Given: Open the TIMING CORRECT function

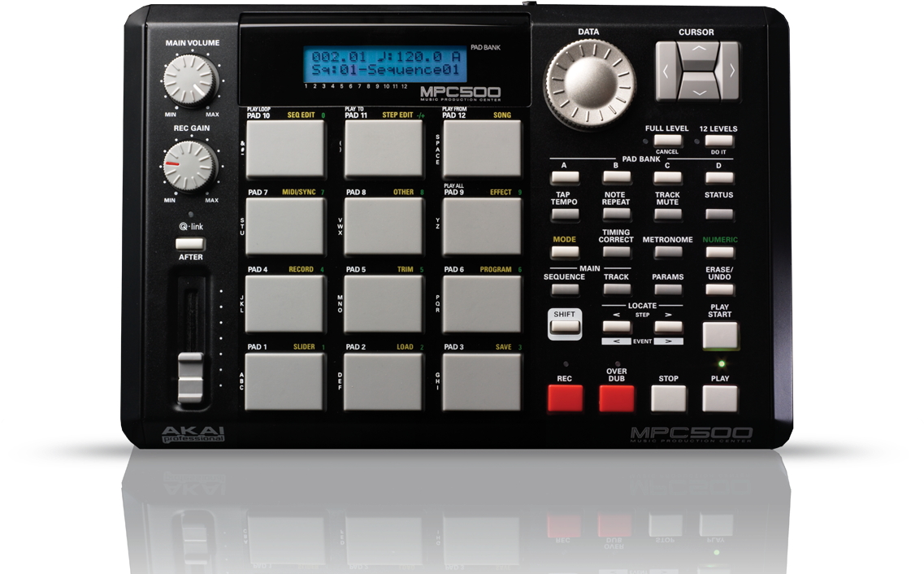Looking at the screenshot, I should tap(616, 252).
